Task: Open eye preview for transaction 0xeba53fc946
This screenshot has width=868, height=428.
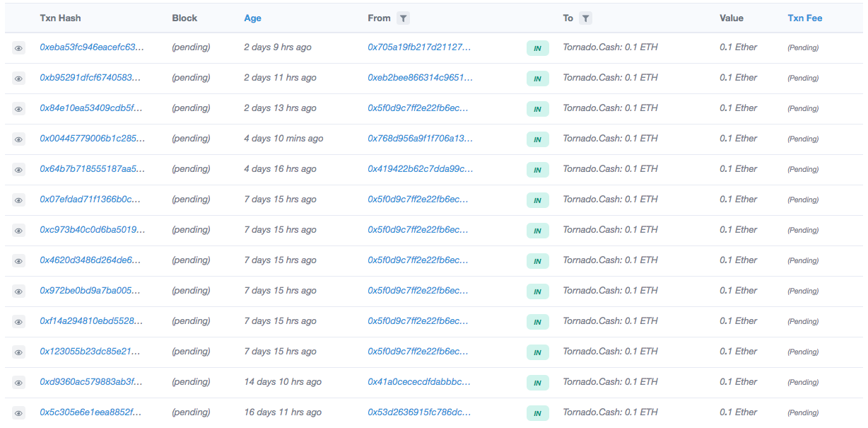Action: tap(18, 48)
